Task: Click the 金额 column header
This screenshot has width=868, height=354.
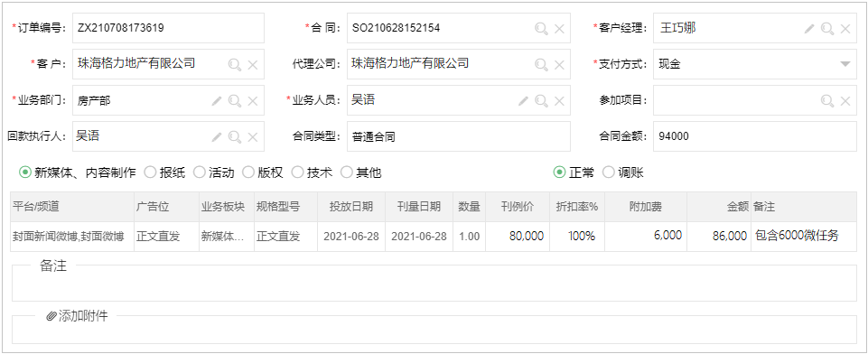Action: (719, 207)
